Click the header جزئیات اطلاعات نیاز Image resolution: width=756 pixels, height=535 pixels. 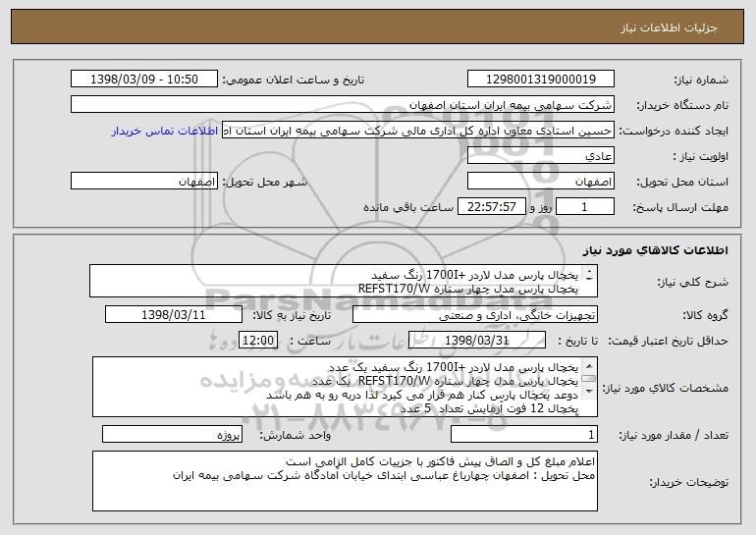click(669, 27)
